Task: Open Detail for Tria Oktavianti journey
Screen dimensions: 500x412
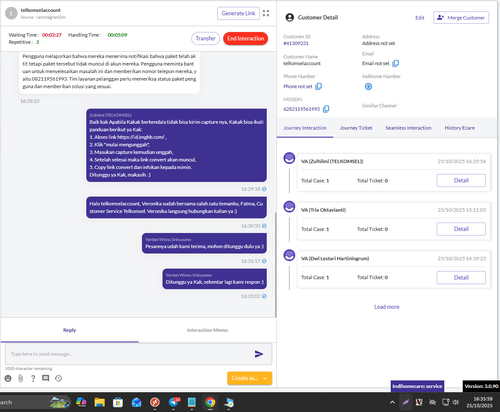Action: [461, 229]
